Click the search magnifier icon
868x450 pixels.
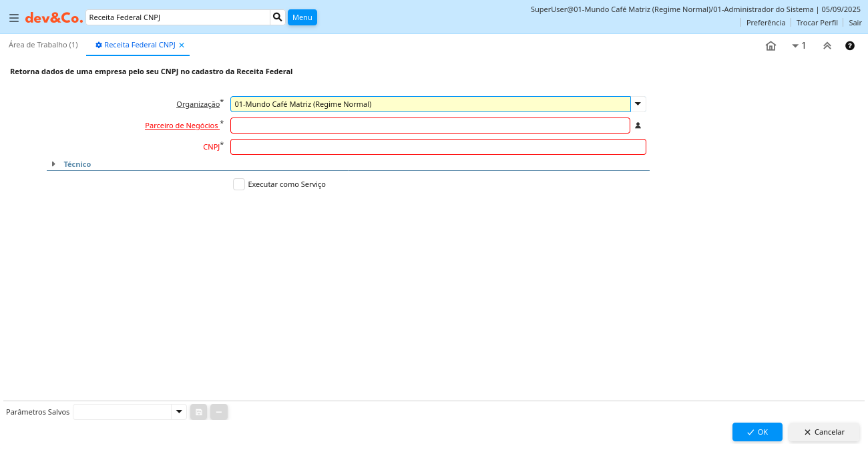(x=278, y=17)
